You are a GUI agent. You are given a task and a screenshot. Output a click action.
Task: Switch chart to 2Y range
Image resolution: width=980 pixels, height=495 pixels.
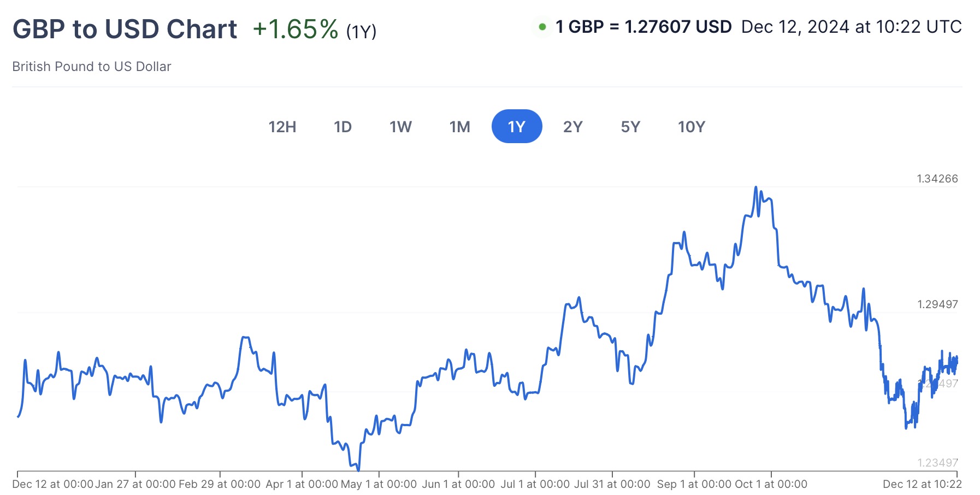[573, 127]
